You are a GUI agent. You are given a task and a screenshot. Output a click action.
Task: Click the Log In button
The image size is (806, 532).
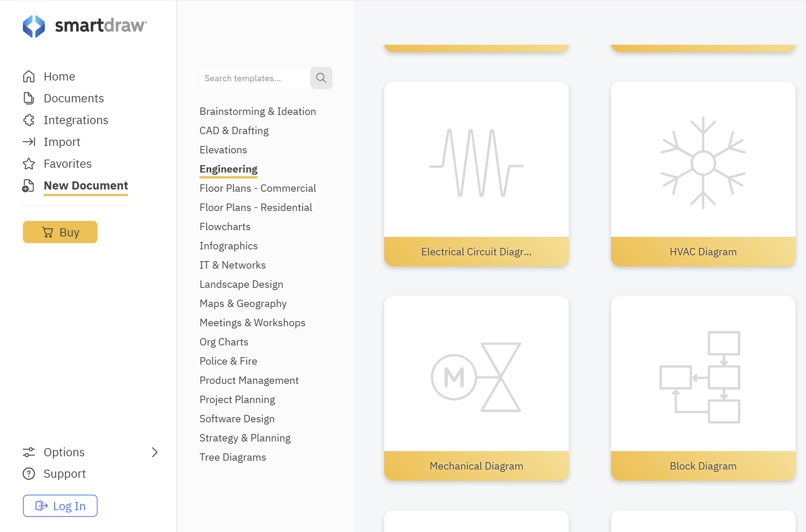point(60,506)
